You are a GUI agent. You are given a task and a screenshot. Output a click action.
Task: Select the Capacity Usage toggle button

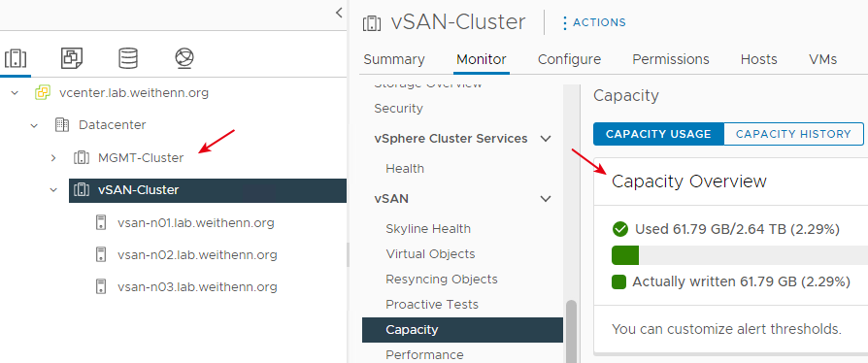(x=658, y=134)
